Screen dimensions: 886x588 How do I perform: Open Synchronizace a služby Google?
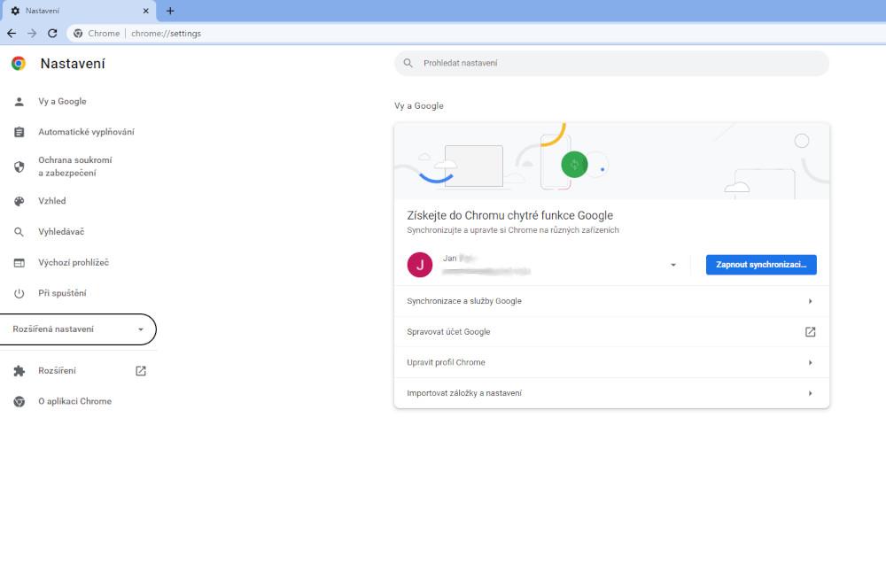click(x=611, y=301)
